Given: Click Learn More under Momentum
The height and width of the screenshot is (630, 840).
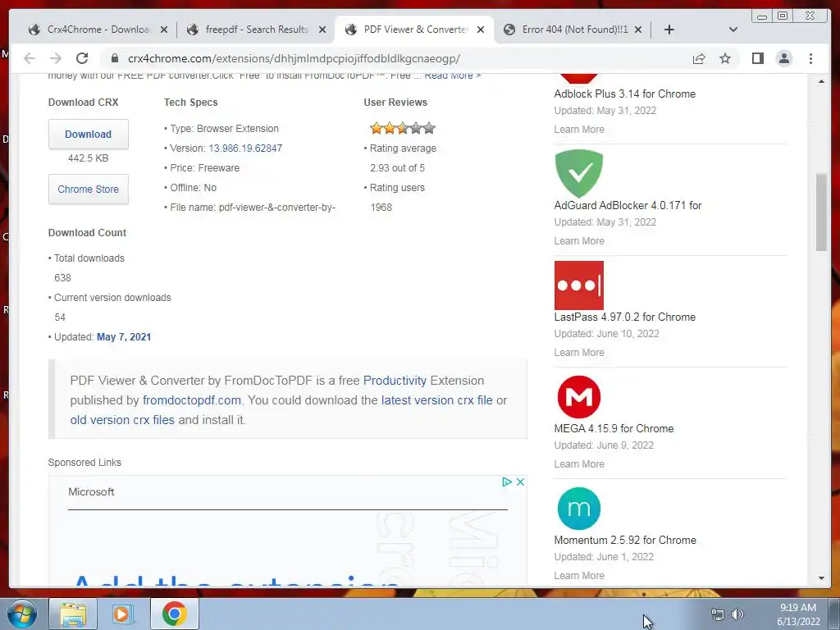Looking at the screenshot, I should pyautogui.click(x=579, y=575).
